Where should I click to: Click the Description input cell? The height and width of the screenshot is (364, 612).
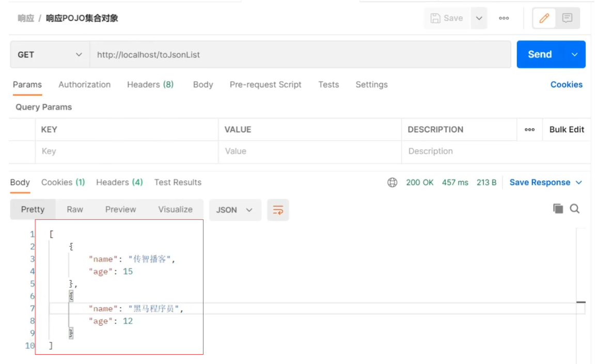[x=496, y=151]
